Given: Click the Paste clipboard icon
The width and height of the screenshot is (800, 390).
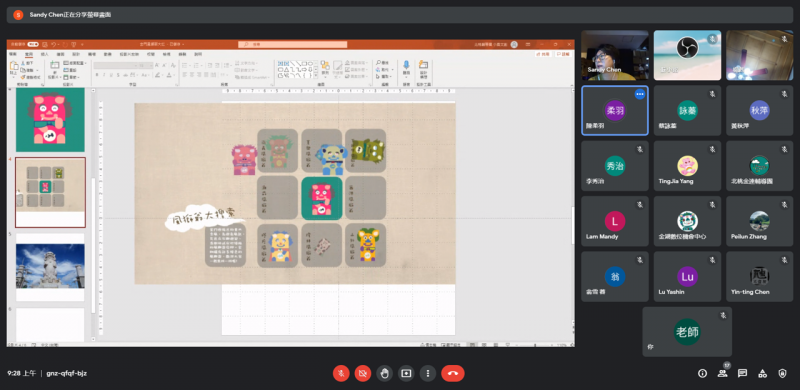Looking at the screenshot, I should point(14,66).
